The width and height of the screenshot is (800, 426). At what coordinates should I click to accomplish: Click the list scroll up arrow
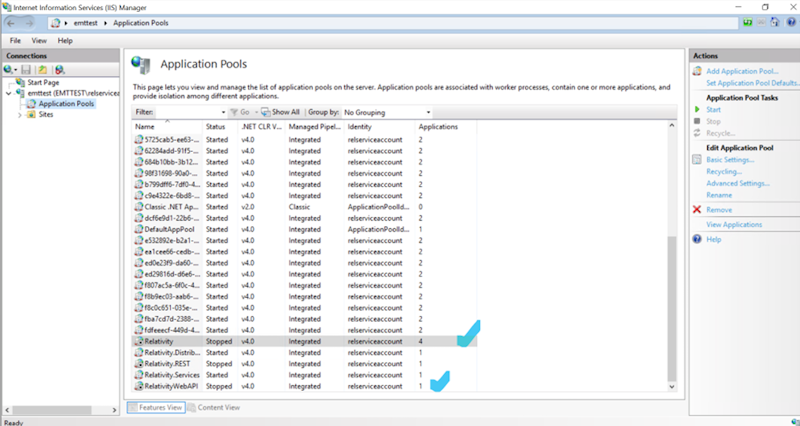coord(671,126)
